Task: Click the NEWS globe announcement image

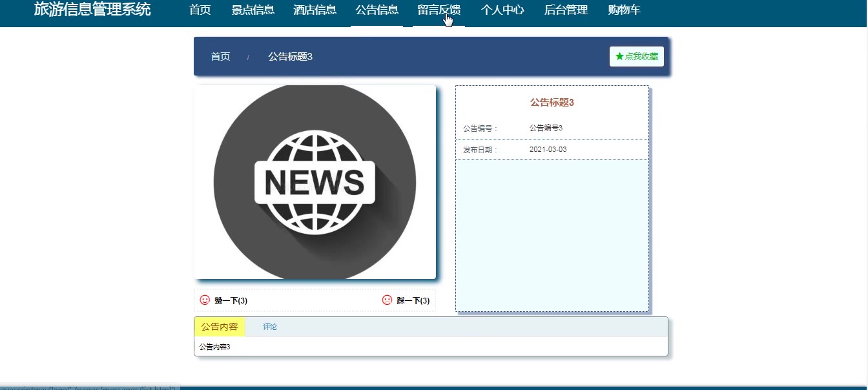Action: [315, 182]
